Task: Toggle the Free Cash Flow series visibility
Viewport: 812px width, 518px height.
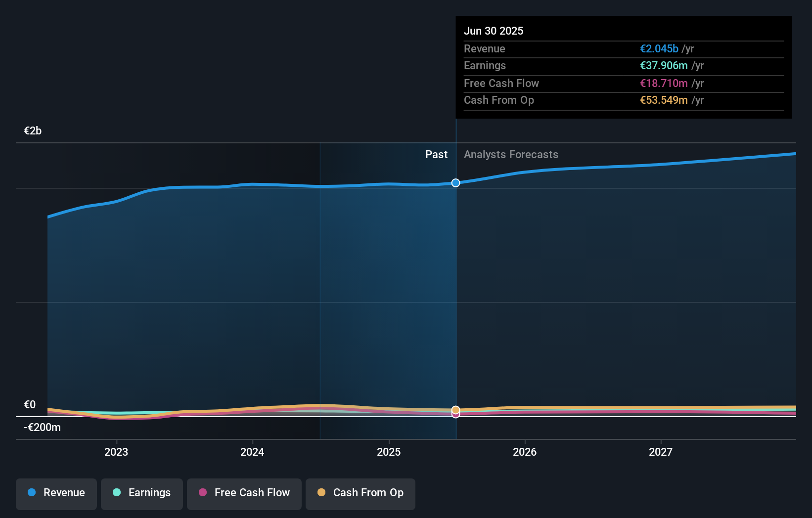Action: 244,494
